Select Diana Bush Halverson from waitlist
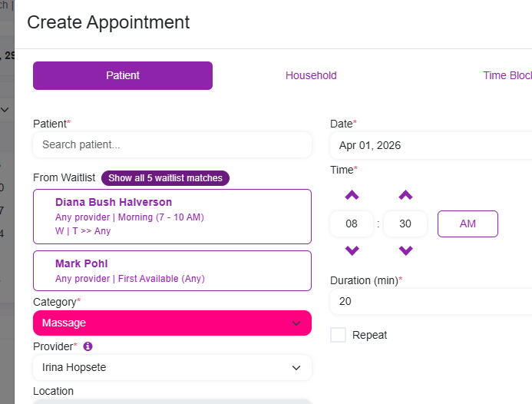 [x=172, y=216]
